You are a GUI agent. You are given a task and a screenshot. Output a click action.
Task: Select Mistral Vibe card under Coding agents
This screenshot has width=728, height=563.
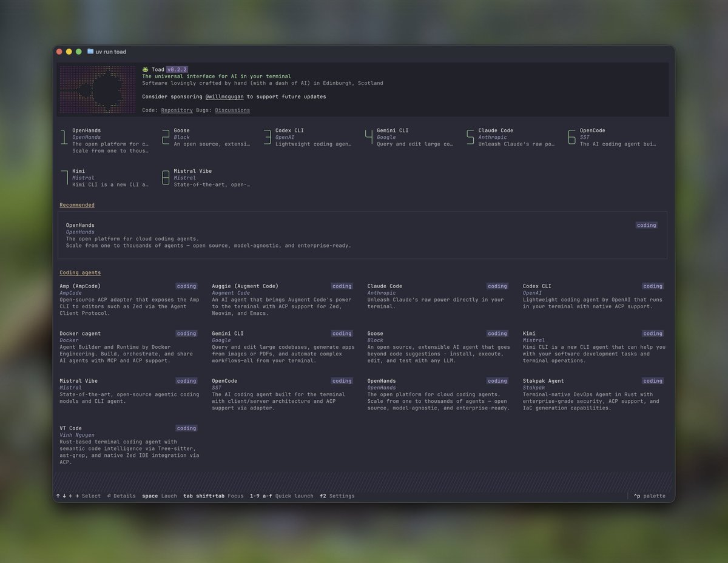129,391
